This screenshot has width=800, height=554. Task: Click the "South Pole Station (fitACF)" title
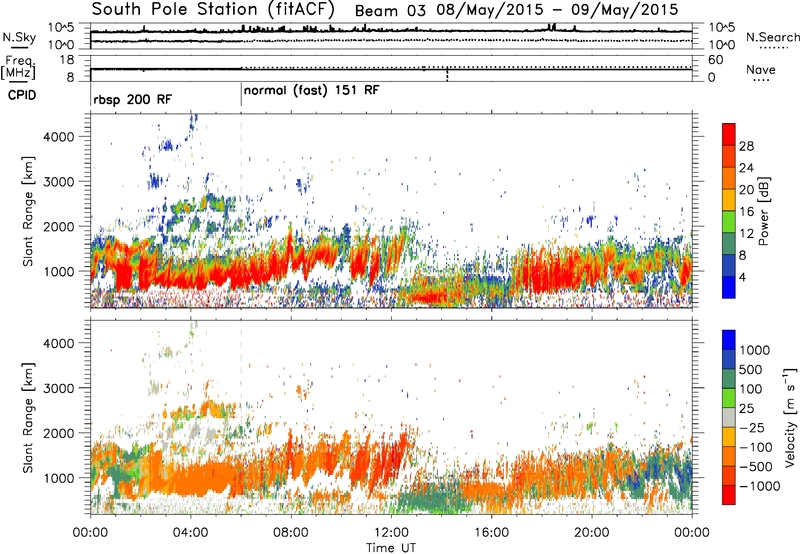point(213,10)
